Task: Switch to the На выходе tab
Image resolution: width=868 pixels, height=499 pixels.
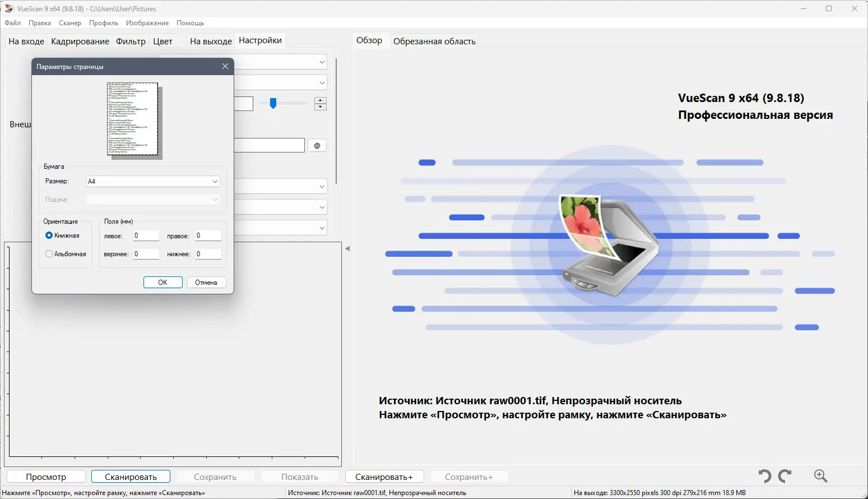Action: [x=211, y=41]
